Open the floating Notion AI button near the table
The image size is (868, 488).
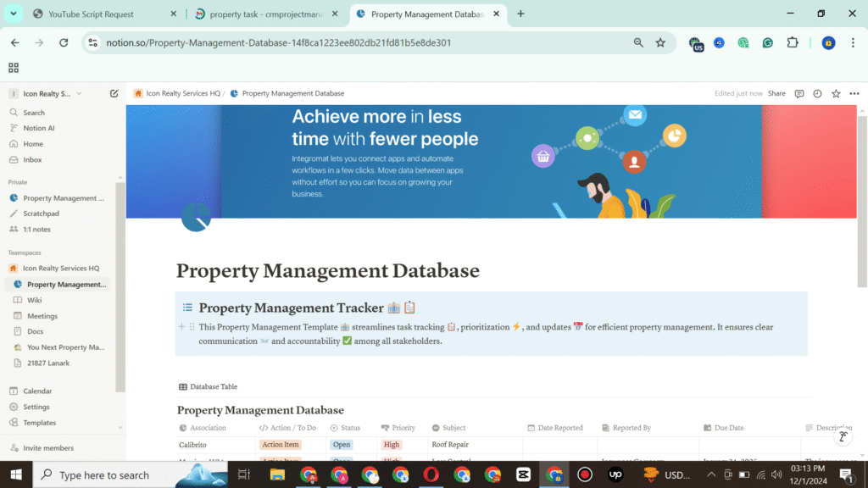(x=843, y=436)
